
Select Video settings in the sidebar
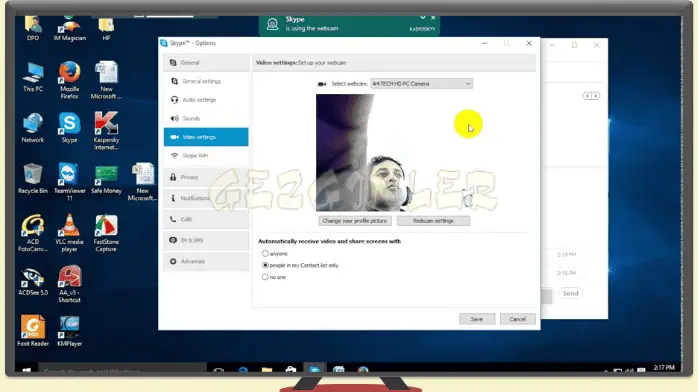tap(206, 137)
